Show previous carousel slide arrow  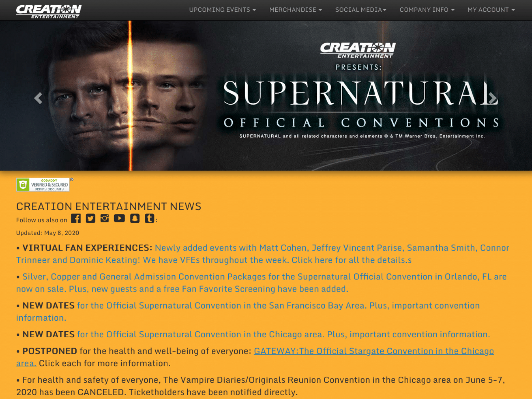[38, 98]
